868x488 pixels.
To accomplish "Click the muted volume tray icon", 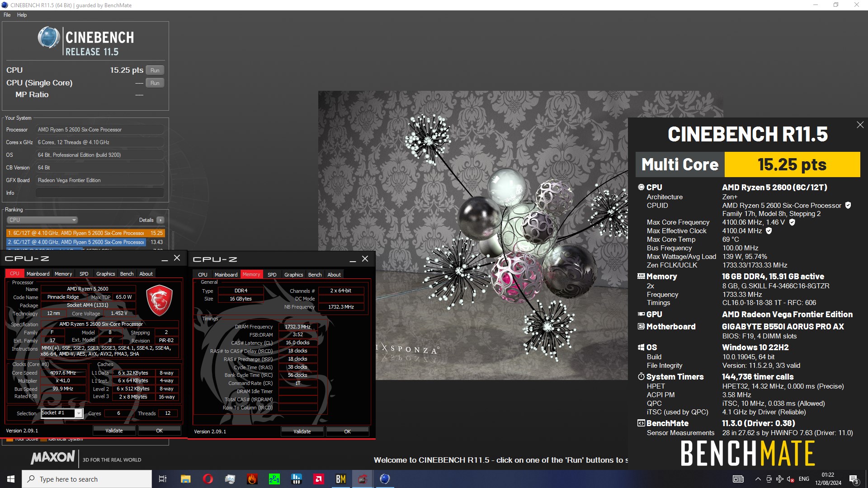I will (x=790, y=479).
